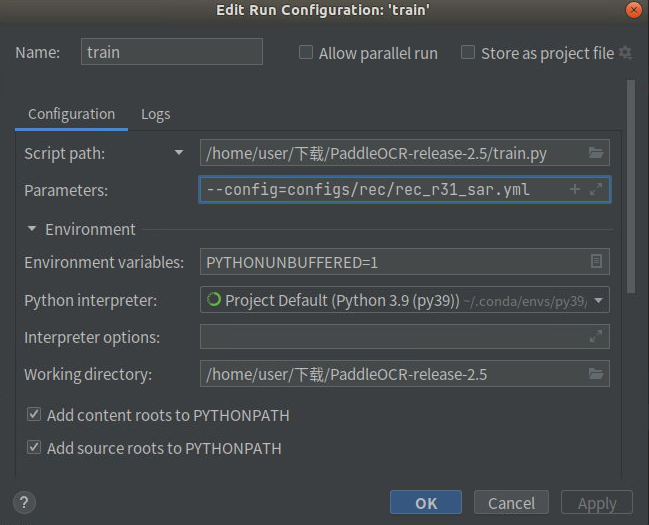Browse for Working directory folder
The width and height of the screenshot is (649, 525).
coord(596,375)
